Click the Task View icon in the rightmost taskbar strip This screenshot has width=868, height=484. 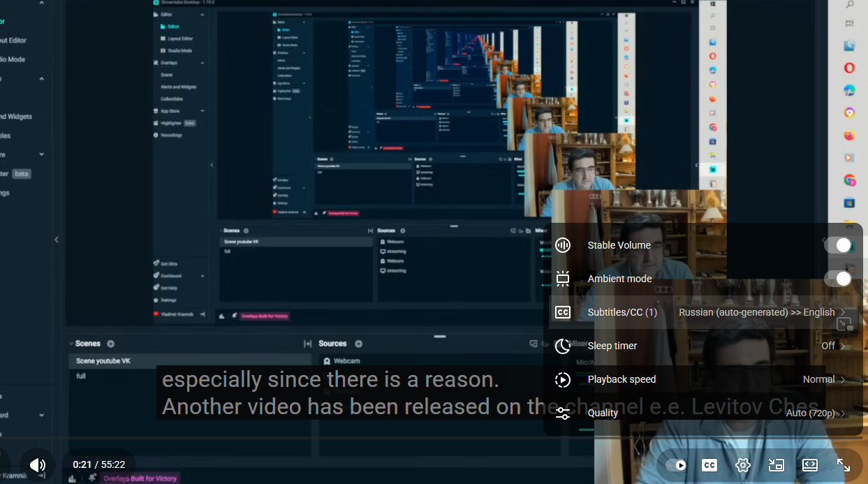[x=849, y=24]
